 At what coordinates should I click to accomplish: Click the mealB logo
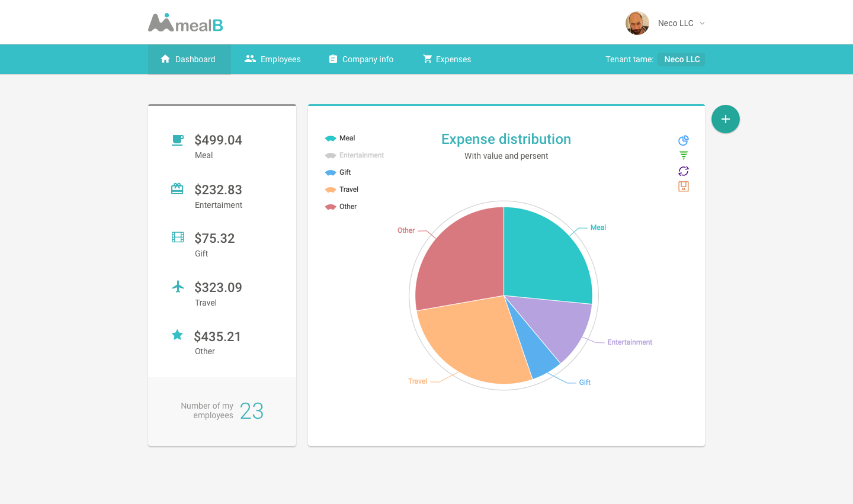(185, 23)
